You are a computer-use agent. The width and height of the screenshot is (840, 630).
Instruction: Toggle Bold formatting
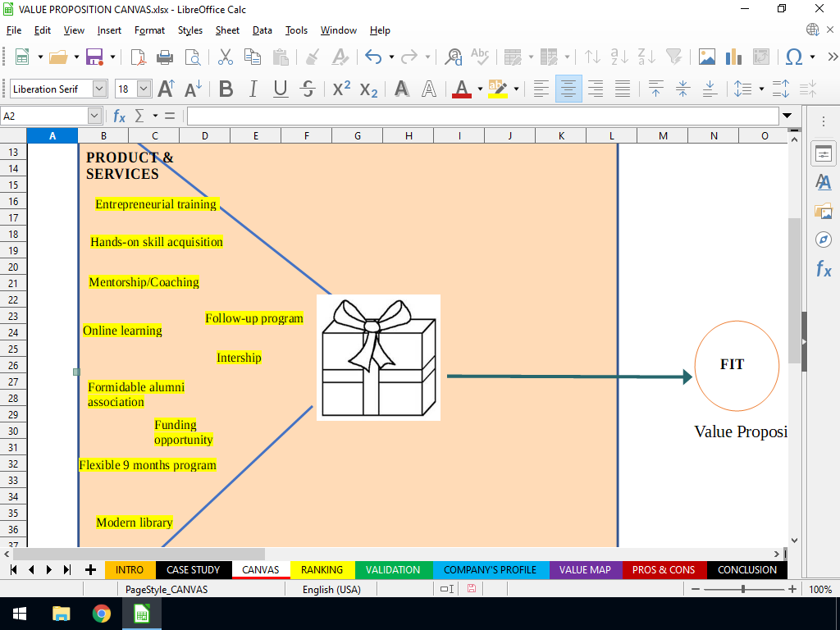pos(226,89)
